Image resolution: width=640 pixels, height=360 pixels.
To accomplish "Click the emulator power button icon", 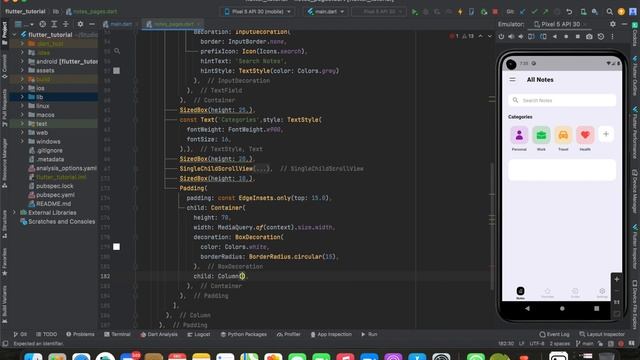I will [x=501, y=36].
